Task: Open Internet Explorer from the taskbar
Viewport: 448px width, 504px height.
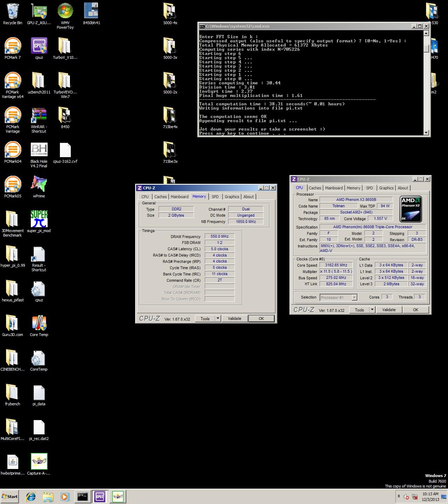Action: click(x=31, y=496)
